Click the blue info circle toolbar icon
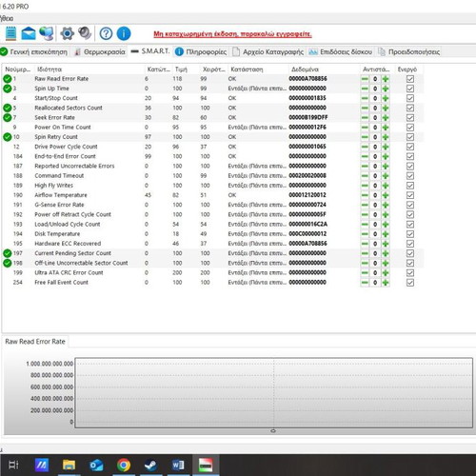The image size is (476, 476). tap(124, 33)
